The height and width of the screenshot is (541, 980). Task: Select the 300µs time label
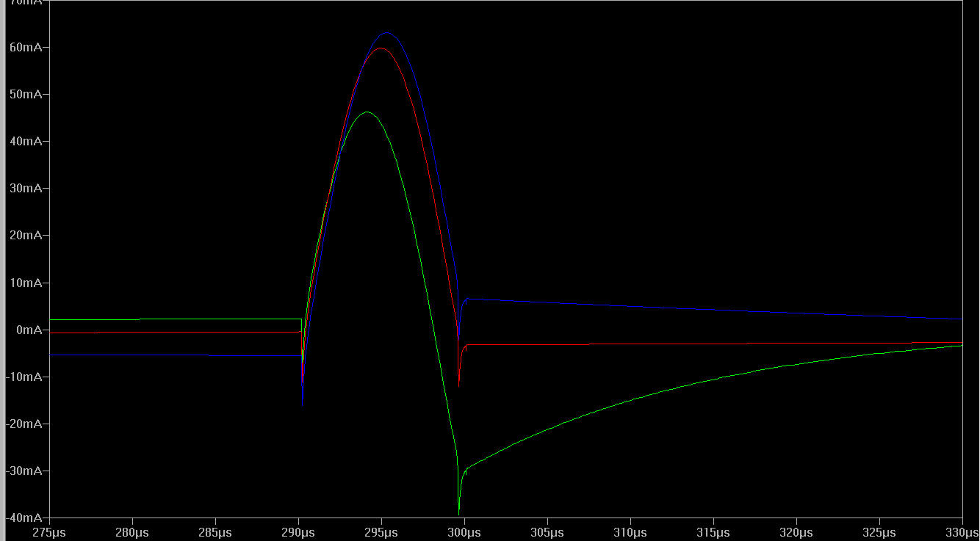[x=464, y=532]
